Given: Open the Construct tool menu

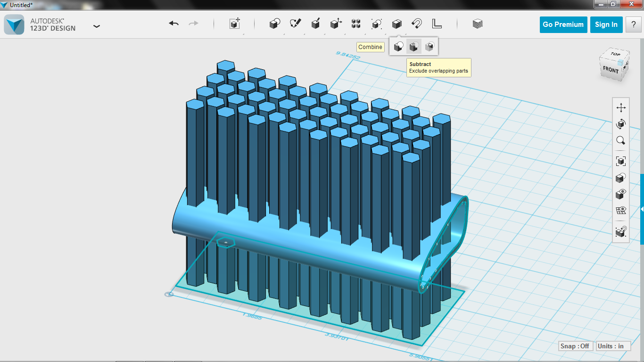Looking at the screenshot, I should 316,24.
